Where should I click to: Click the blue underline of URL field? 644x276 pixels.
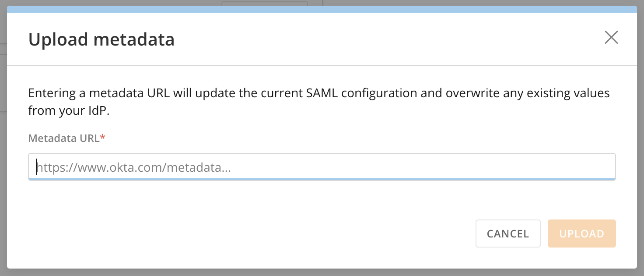tap(322, 179)
